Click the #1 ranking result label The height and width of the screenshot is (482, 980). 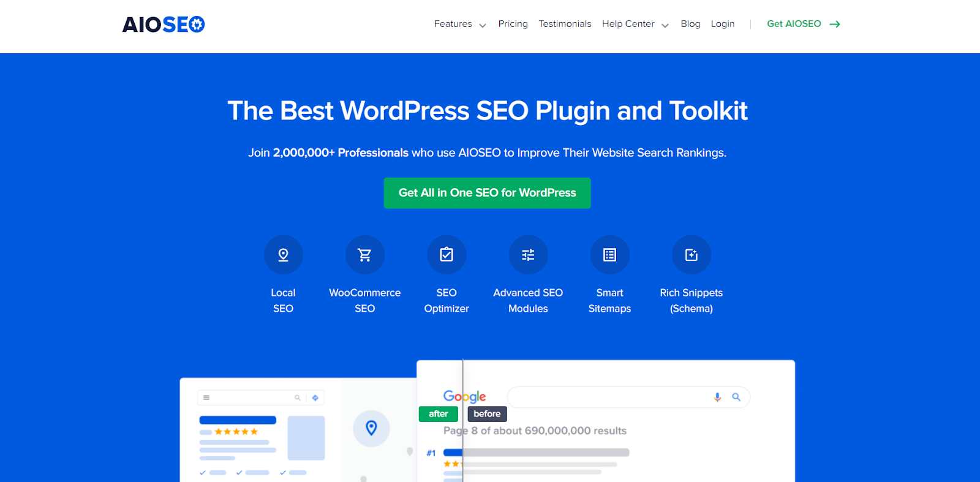pos(431,453)
